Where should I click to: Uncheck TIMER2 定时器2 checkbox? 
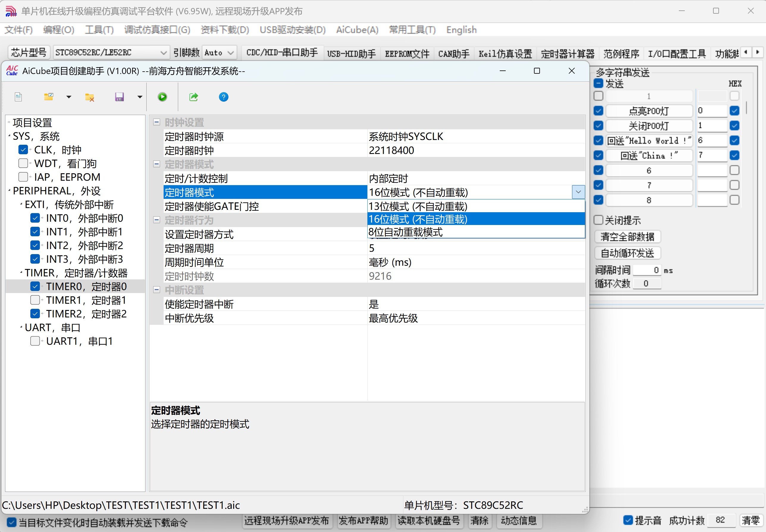click(x=35, y=314)
